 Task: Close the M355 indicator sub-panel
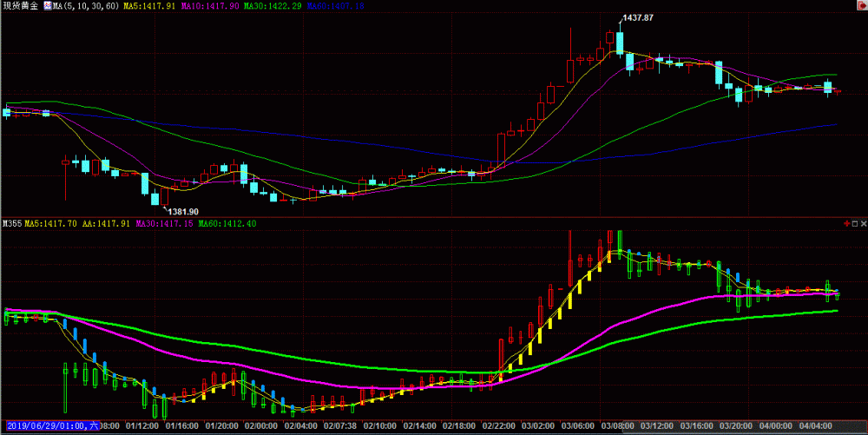864,224
